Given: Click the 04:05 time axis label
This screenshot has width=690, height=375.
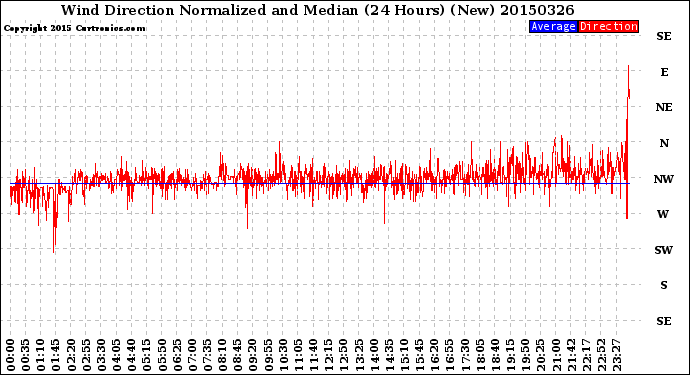Looking at the screenshot, I should pos(117,355).
